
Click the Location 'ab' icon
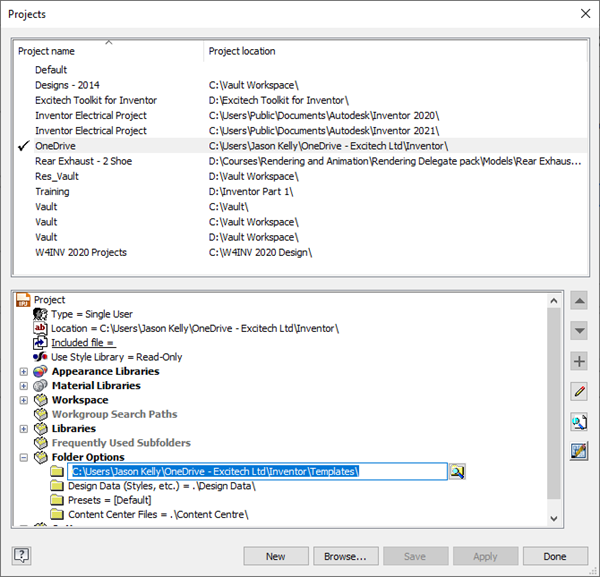pos(40,328)
